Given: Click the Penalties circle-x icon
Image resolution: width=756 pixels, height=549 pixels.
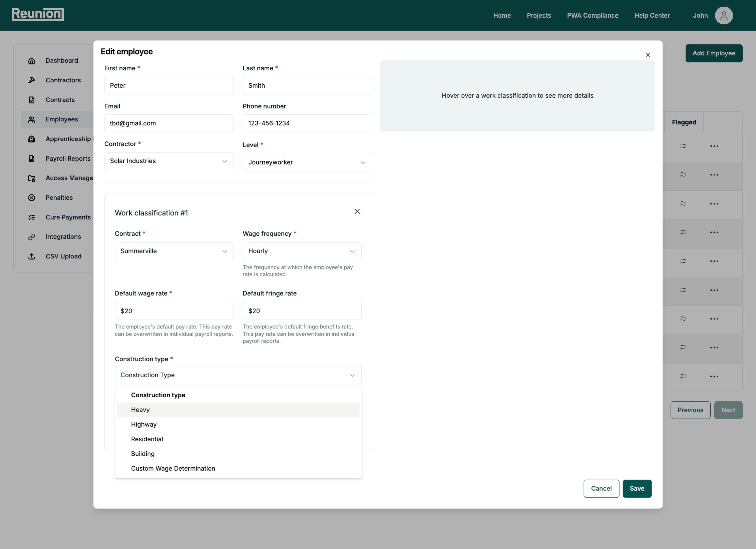Looking at the screenshot, I should pyautogui.click(x=32, y=198).
